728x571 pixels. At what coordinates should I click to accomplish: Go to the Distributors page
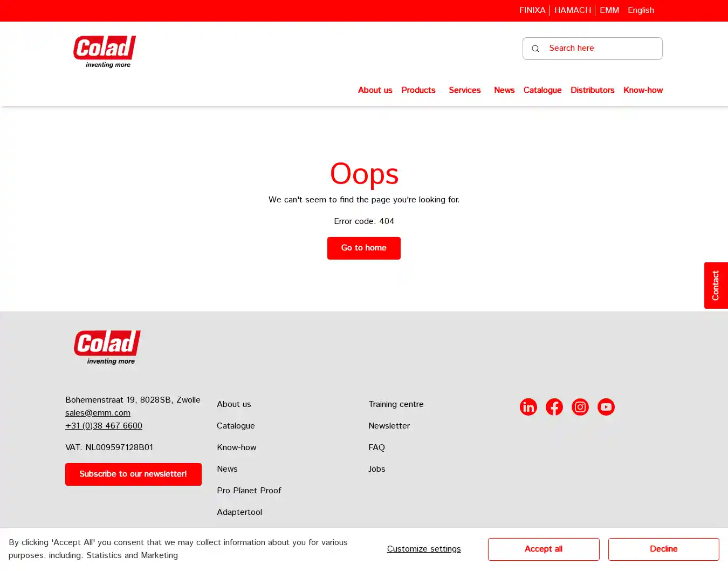[592, 90]
